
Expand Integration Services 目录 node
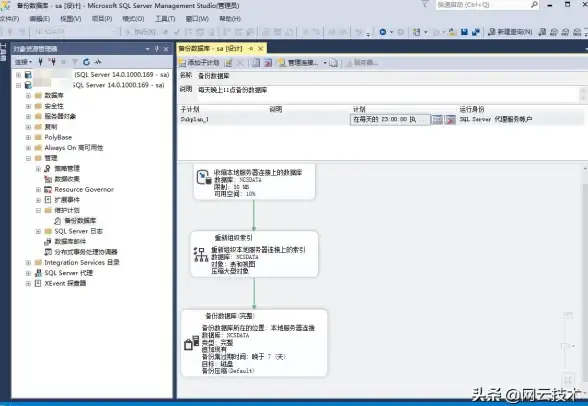pos(28,262)
